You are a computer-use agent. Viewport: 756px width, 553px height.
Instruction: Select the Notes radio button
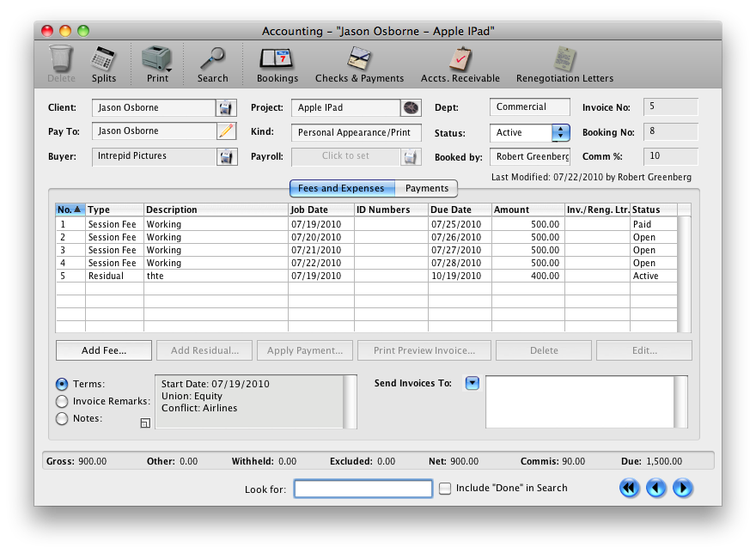pos(62,418)
